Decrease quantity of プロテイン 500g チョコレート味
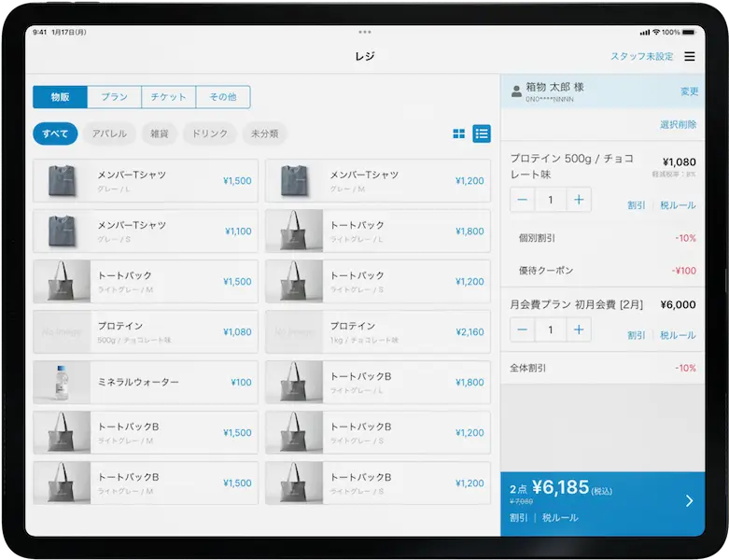 [522, 200]
